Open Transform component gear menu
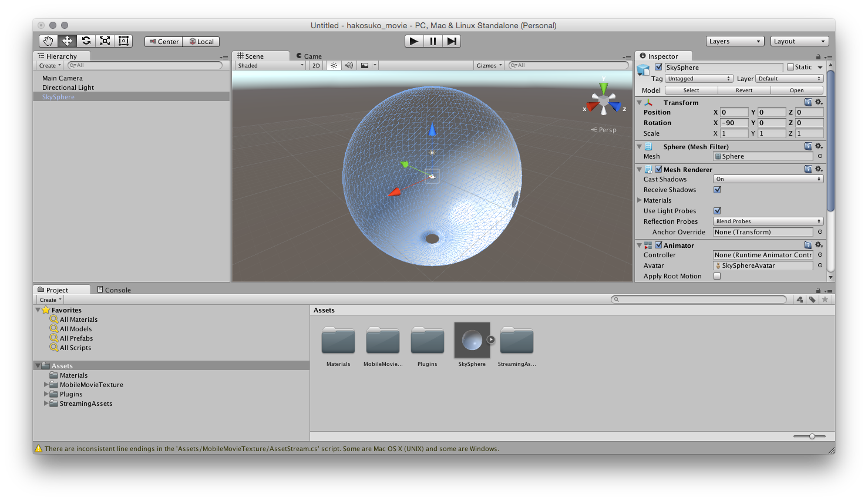Image resolution: width=868 pixels, height=501 pixels. (x=819, y=102)
